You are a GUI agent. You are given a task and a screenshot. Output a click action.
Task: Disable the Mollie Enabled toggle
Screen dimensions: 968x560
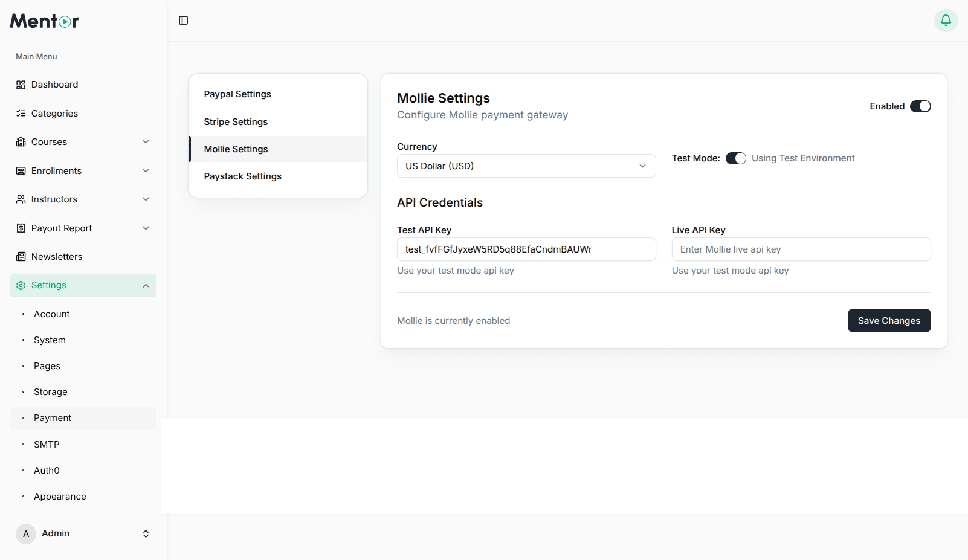click(920, 106)
